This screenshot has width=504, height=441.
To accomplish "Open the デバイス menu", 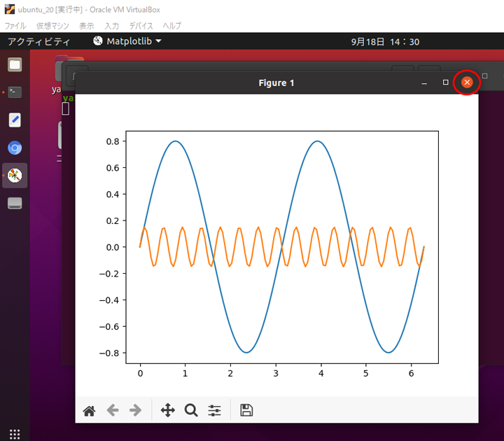I will tap(141, 26).
